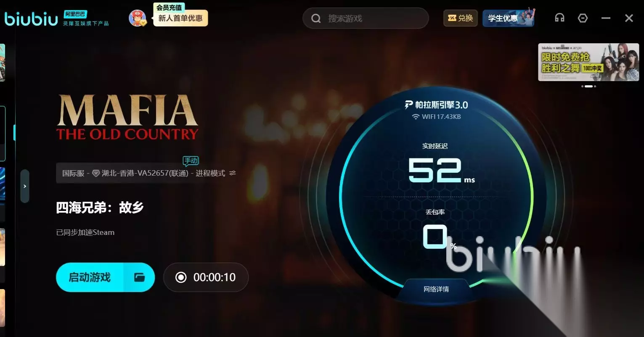Toggle the 手动 manual mode tag

(x=191, y=161)
